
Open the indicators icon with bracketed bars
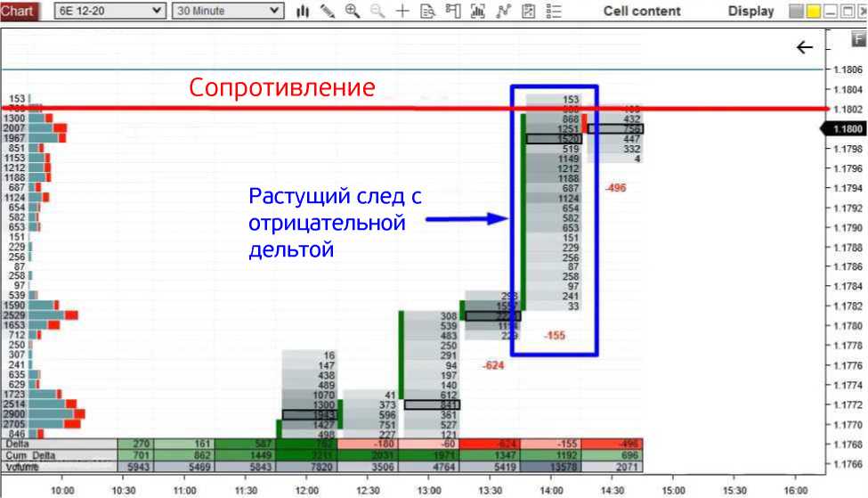(x=479, y=12)
